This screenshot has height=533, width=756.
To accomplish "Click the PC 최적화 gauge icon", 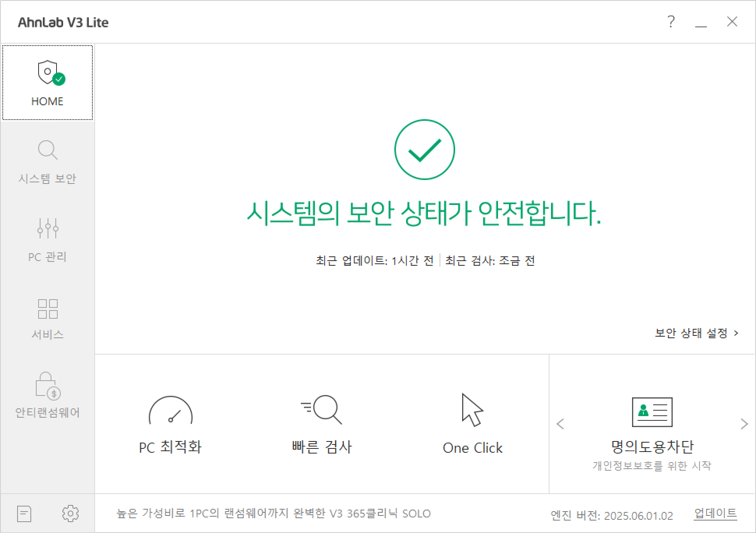I will click(171, 410).
